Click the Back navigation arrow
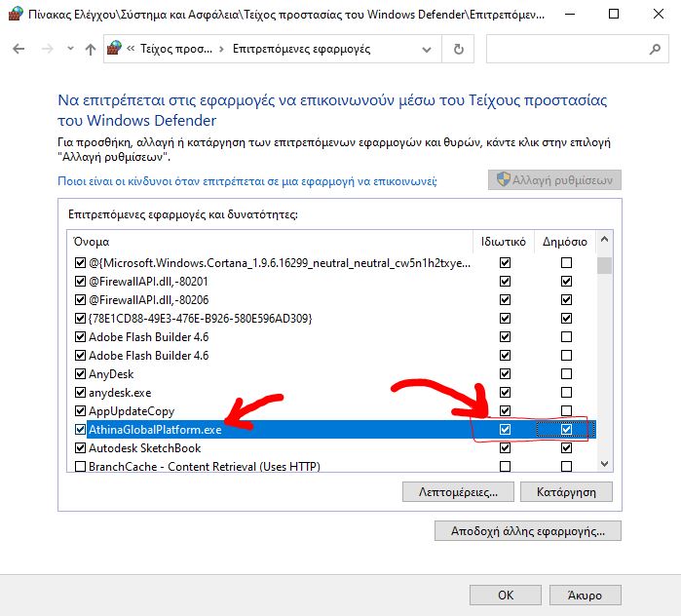Viewport: 681px width, 616px height. [x=19, y=49]
